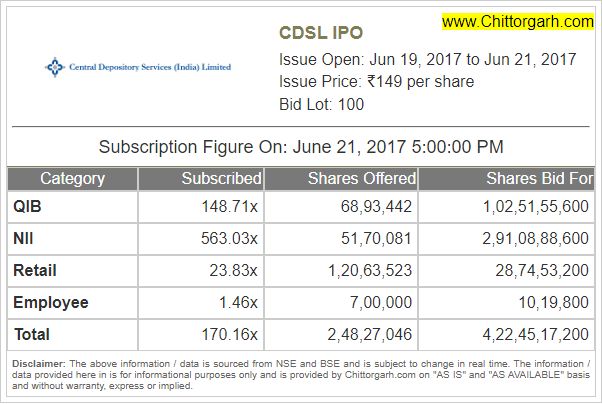
Task: Open the www.Chittorgarh.com link
Action: tap(518, 22)
